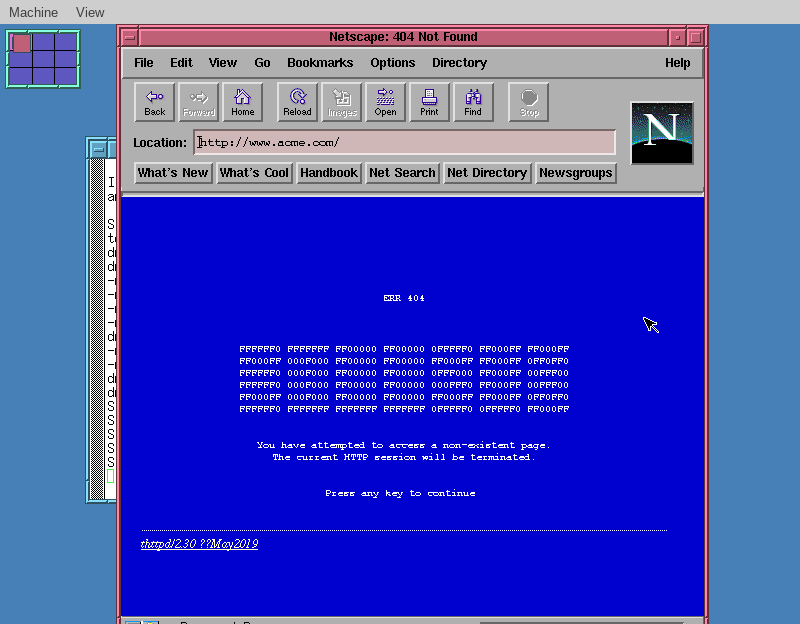
Task: Click the Images toolbar button
Action: [342, 102]
